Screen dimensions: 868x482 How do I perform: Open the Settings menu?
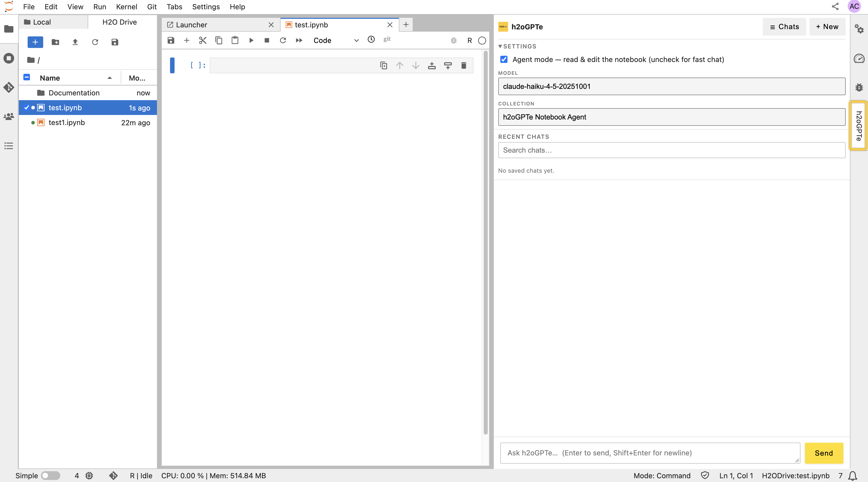[x=206, y=7]
